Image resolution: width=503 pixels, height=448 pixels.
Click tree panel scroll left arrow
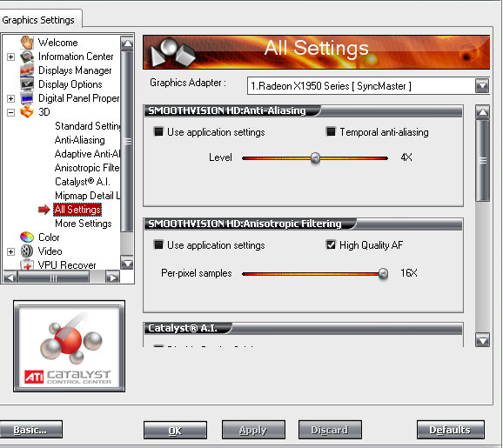pyautogui.click(x=10, y=277)
